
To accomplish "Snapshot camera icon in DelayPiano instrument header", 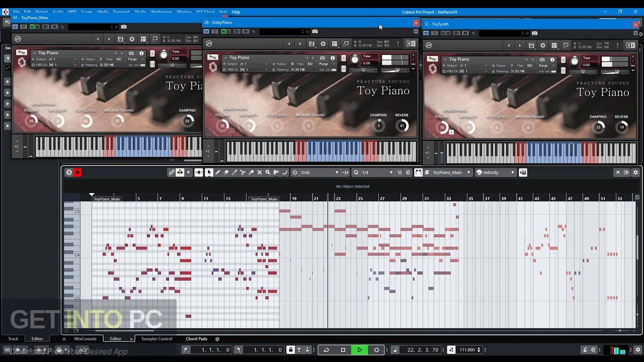I will pos(323,58).
